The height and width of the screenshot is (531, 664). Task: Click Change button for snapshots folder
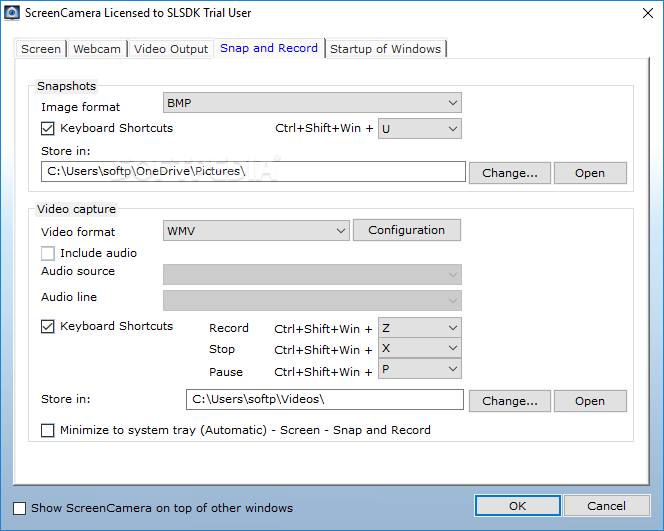tap(510, 173)
